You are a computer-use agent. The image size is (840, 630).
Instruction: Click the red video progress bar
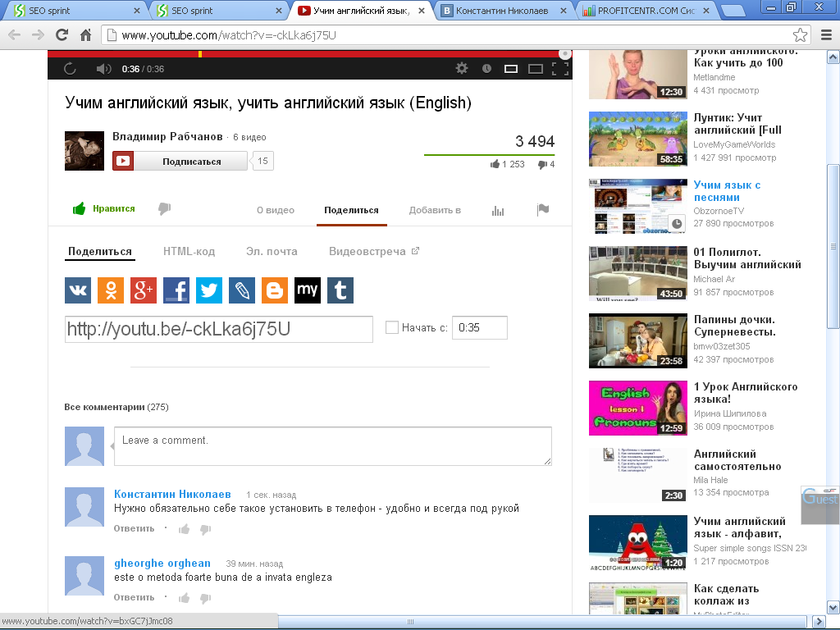pos(309,53)
